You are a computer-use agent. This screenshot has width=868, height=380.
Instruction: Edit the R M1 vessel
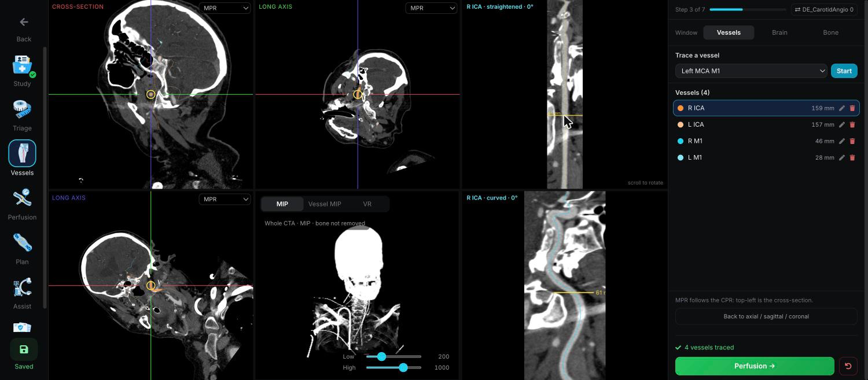point(842,141)
